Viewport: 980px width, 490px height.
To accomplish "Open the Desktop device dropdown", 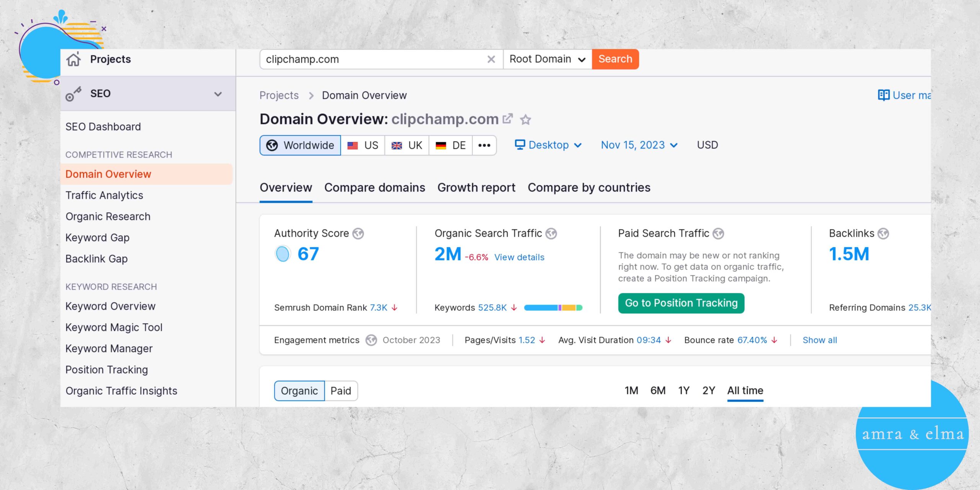I will coord(548,145).
